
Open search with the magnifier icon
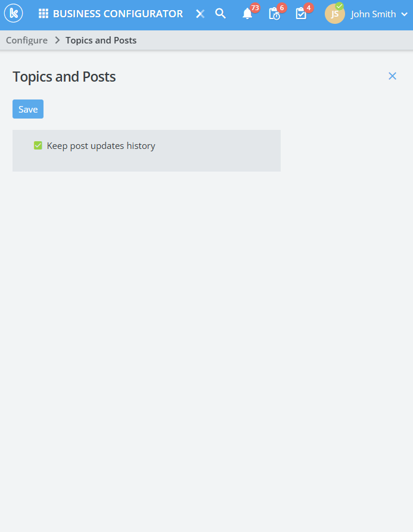tap(221, 14)
